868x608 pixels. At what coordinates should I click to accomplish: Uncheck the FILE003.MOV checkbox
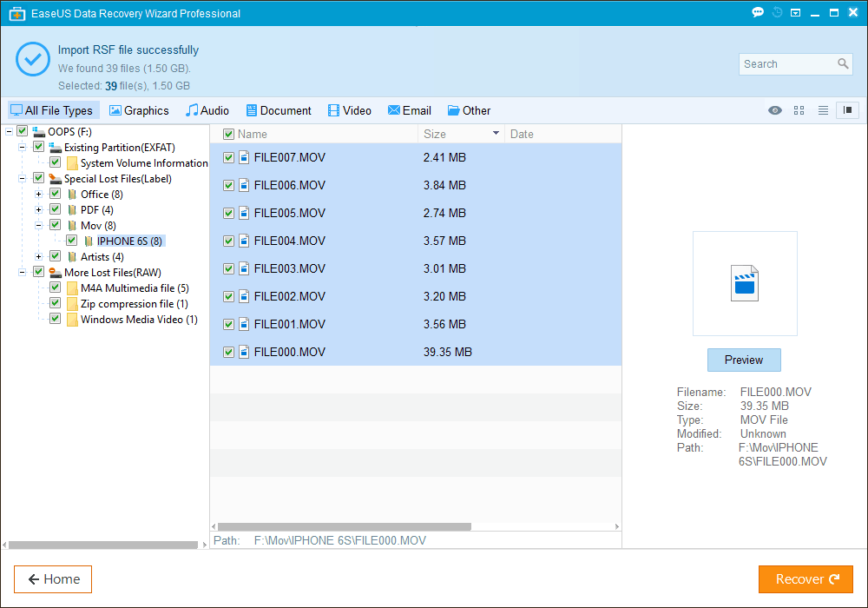[x=228, y=268]
